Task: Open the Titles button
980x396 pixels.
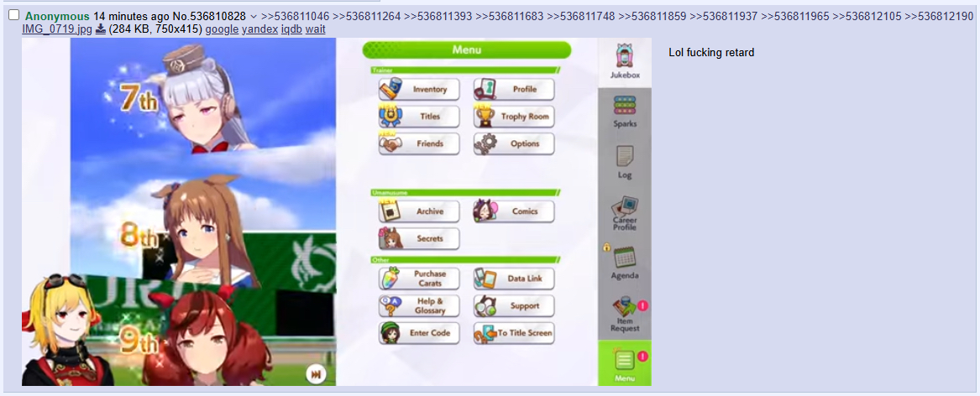Action: pyautogui.click(x=419, y=116)
